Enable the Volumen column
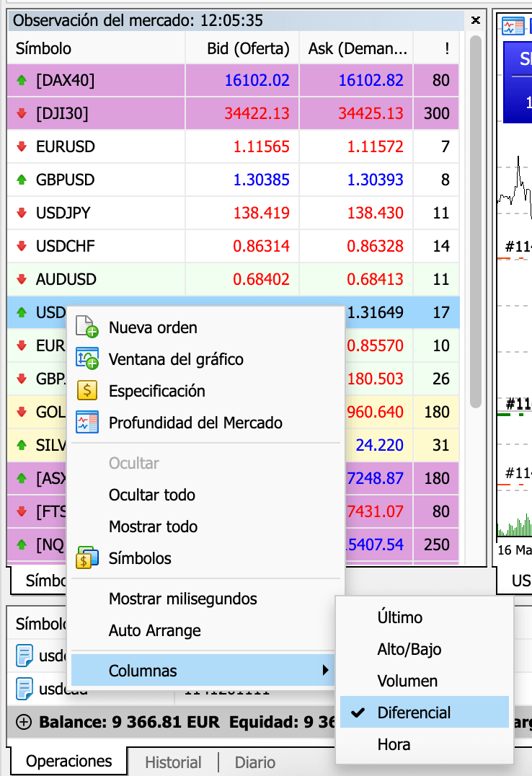This screenshot has height=776, width=532. tap(407, 681)
